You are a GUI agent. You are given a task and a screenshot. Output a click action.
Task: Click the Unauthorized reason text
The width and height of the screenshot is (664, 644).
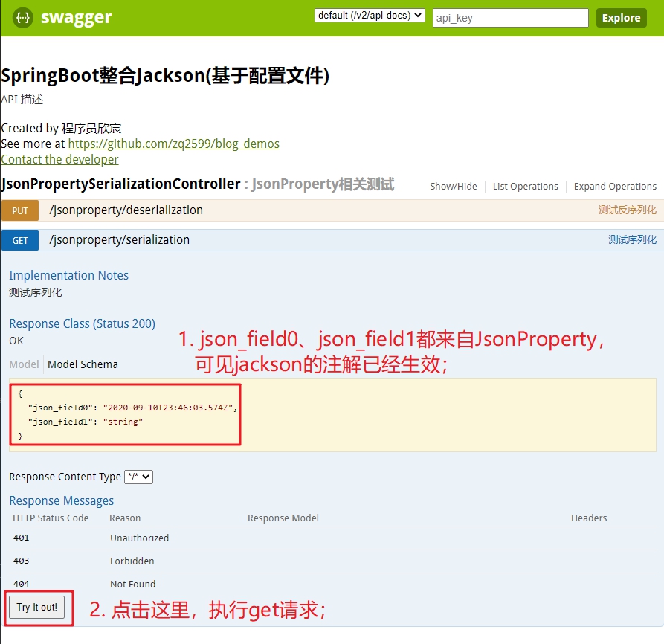(139, 538)
